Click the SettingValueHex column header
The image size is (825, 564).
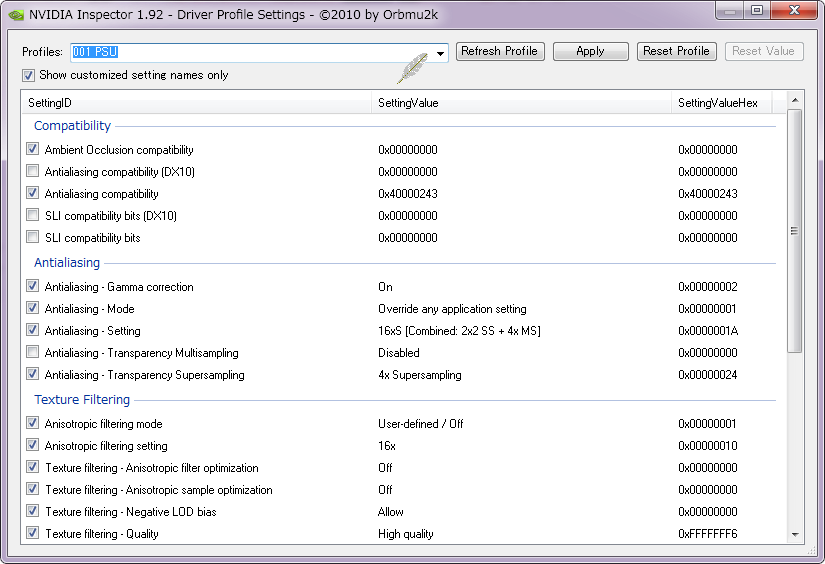click(x=721, y=103)
